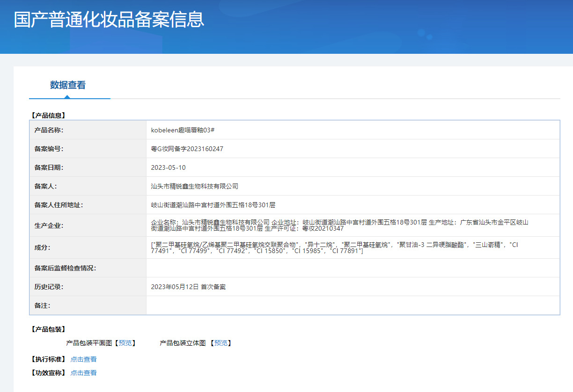Click the 备案人住所地址 label cell
Viewport: 573px width, 392px height.
point(88,205)
